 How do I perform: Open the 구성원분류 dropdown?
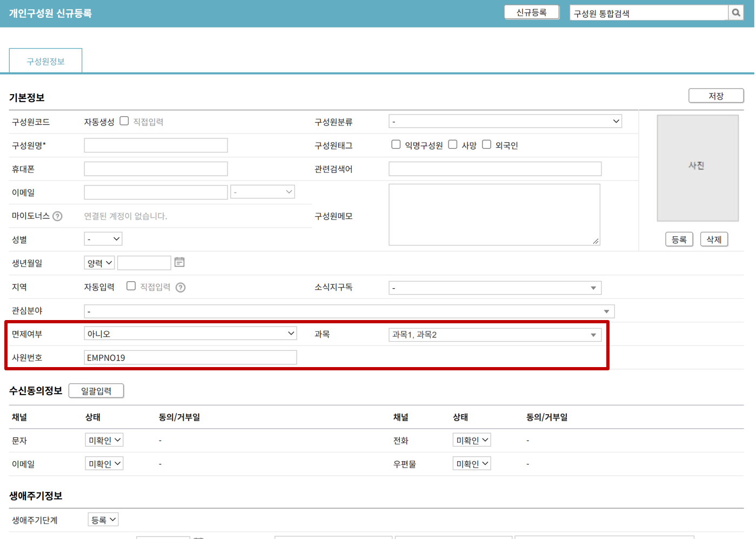pos(505,122)
